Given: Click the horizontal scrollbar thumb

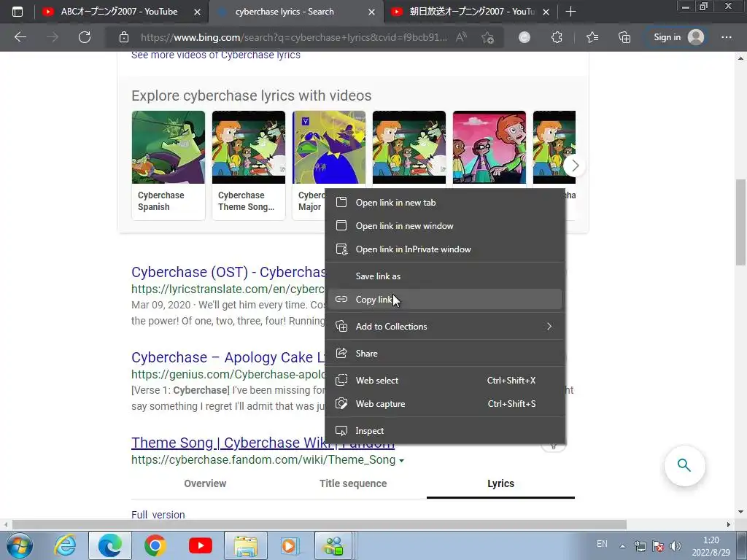Looking at the screenshot, I should pyautogui.click(x=320, y=524).
